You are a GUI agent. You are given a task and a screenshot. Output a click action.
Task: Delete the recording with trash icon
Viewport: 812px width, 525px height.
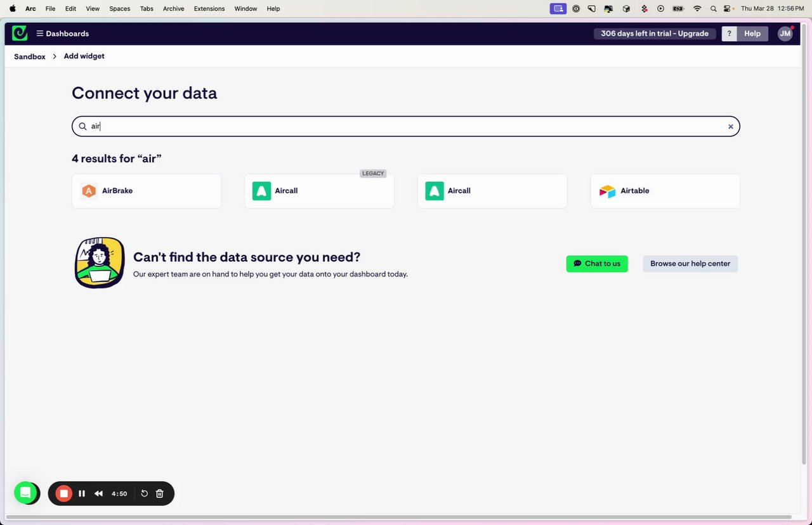(x=160, y=493)
